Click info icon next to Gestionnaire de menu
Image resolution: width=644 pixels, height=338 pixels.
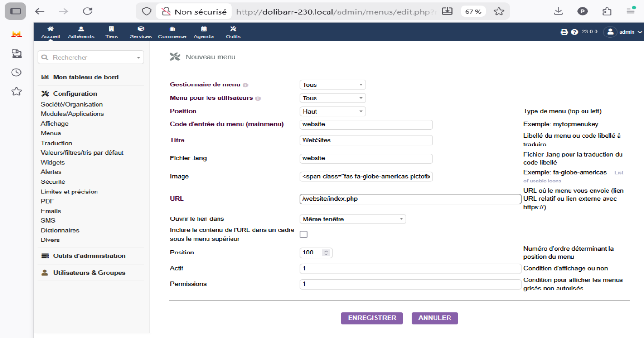click(245, 85)
